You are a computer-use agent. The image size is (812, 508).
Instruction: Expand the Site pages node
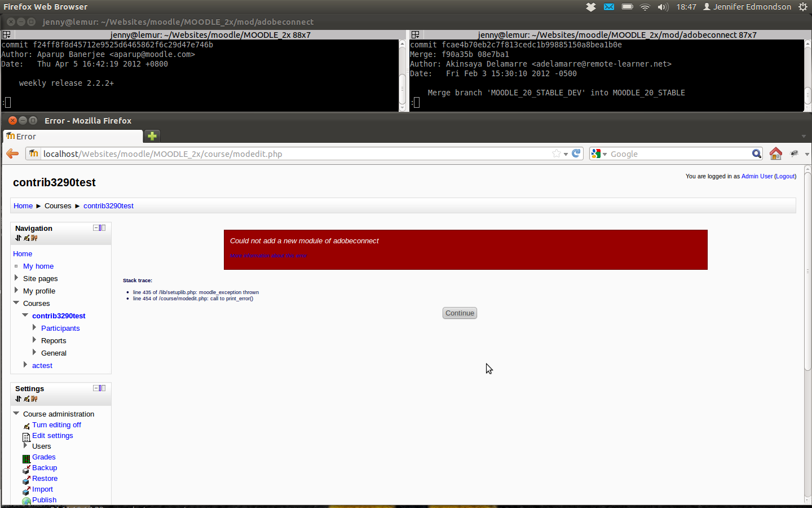(x=16, y=278)
